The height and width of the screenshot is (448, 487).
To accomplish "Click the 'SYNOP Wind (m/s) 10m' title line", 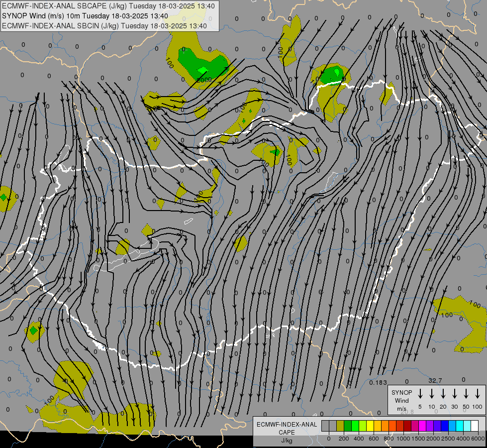I will pos(85,16).
